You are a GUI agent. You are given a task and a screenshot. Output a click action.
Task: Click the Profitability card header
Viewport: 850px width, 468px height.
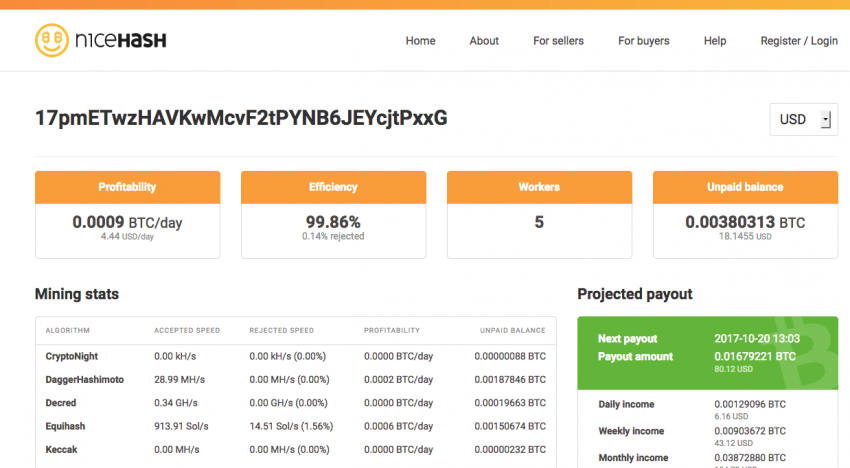point(127,187)
